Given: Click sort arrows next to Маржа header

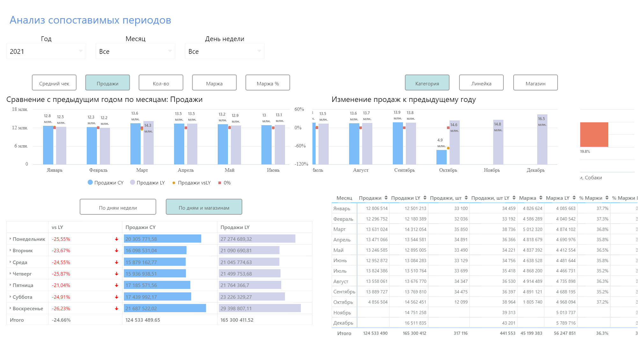Looking at the screenshot, I should (541, 198).
